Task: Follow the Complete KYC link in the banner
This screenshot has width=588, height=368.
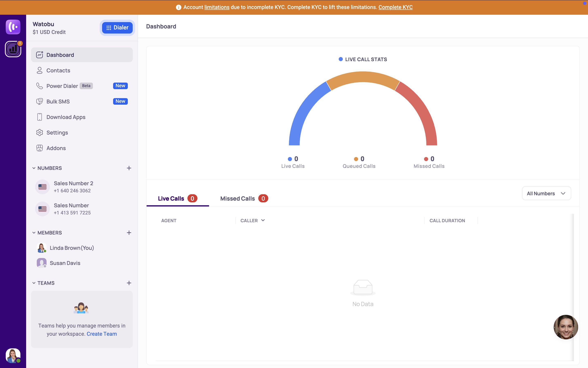Action: 395,7
